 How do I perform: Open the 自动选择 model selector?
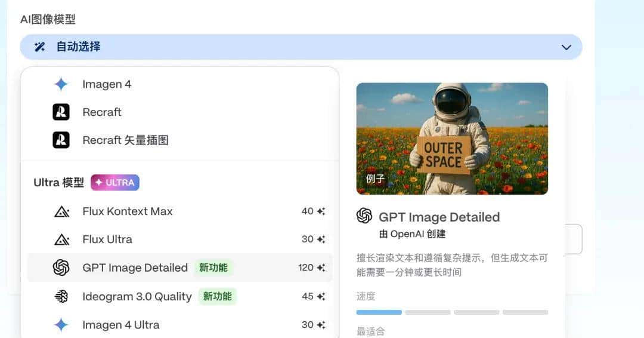[301, 47]
